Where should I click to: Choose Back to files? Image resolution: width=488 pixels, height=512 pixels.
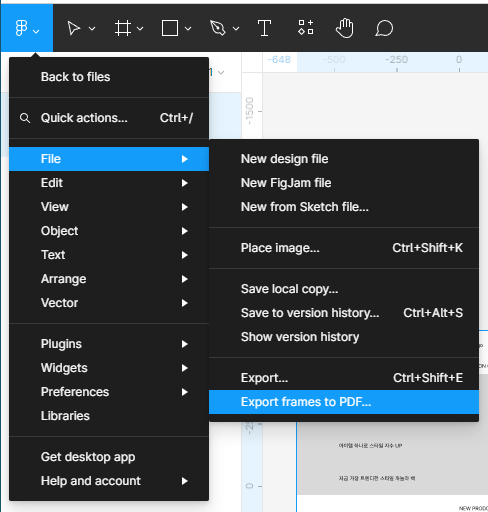pyautogui.click(x=109, y=77)
